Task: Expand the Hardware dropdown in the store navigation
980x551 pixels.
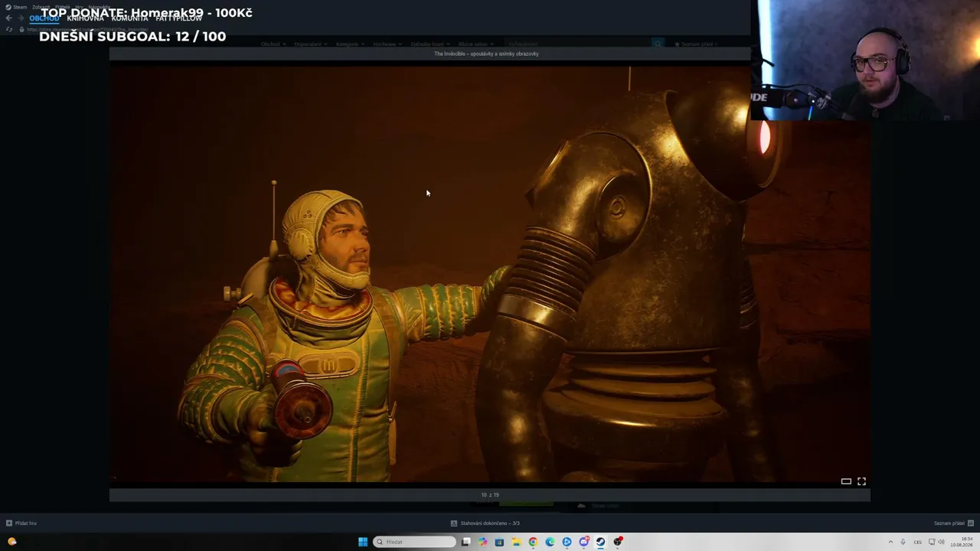Action: [387, 44]
